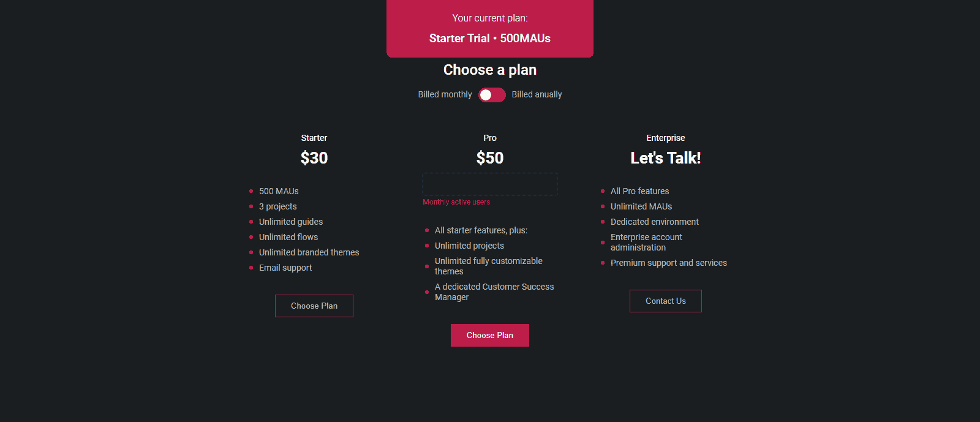
Task: Click the "Billed monthly" label
Action: 445,94
